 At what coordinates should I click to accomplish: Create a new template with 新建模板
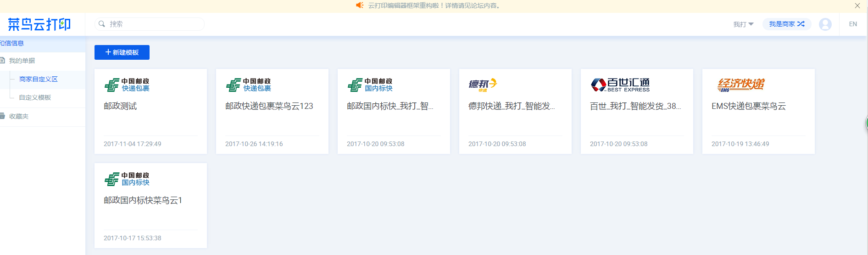[x=122, y=52]
